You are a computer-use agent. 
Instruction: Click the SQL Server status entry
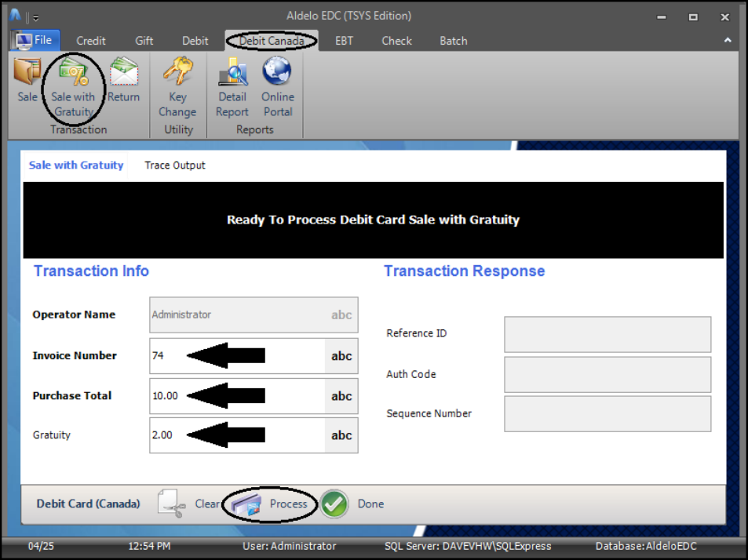pyautogui.click(x=468, y=546)
